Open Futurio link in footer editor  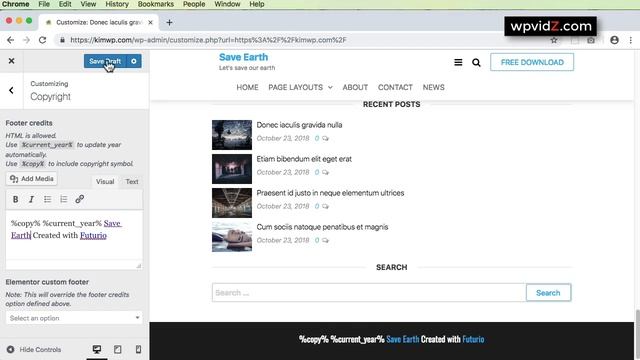(93, 236)
